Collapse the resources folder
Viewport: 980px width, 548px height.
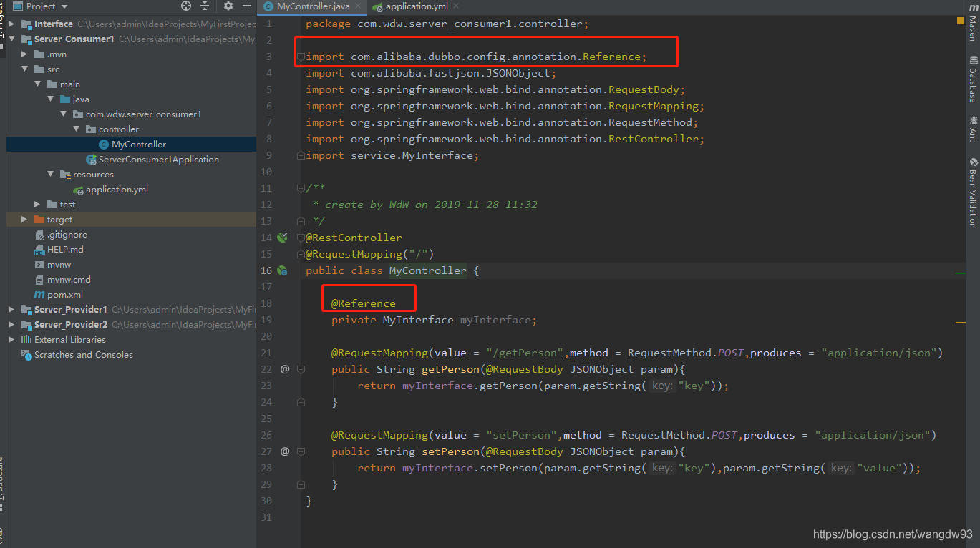(51, 175)
